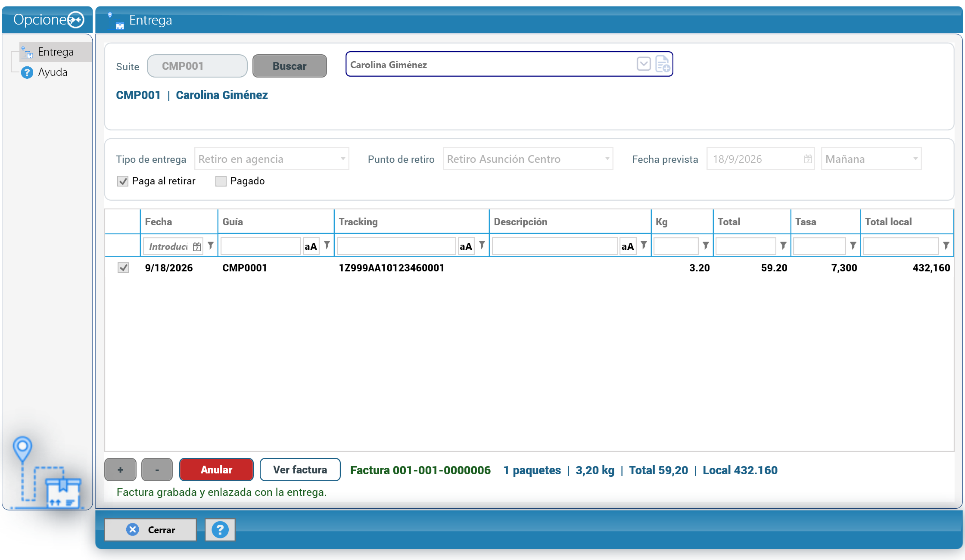The image size is (965, 560).
Task: Click the Descripción filter text box
Action: click(x=555, y=246)
